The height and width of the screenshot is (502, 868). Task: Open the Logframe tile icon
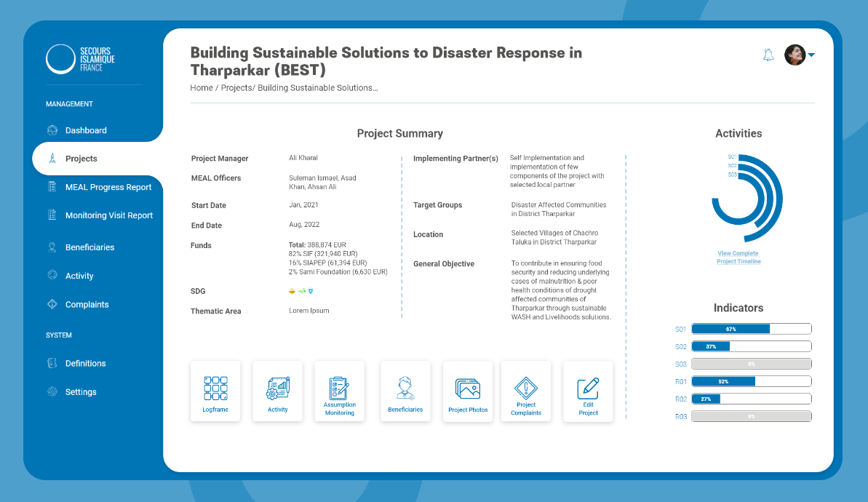click(x=215, y=389)
